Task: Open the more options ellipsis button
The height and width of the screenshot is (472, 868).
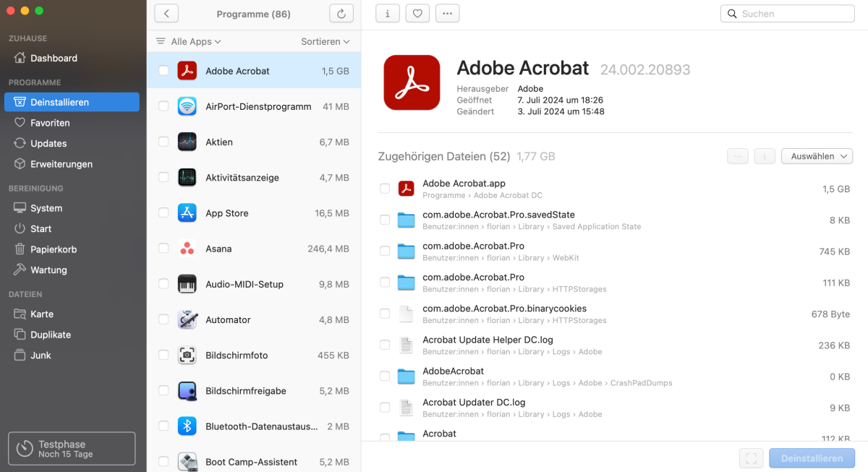Action: coord(447,13)
